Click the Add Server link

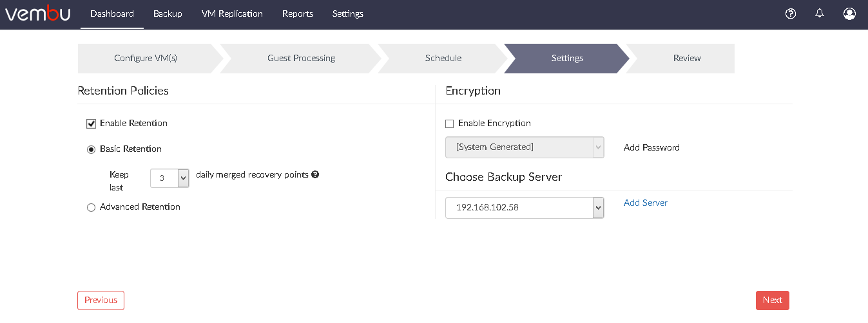tap(646, 203)
